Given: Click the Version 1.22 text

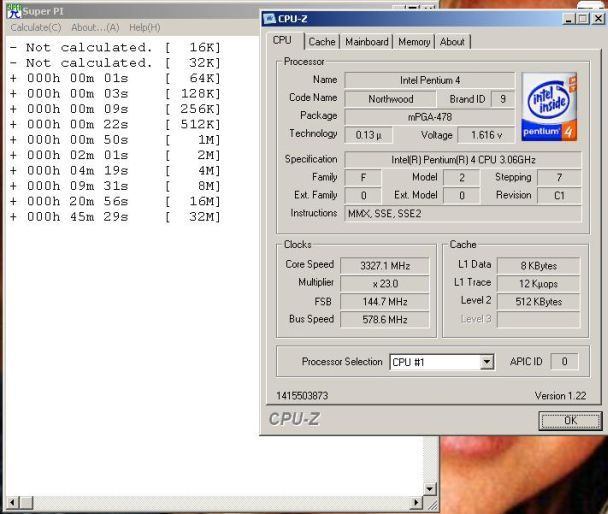Looking at the screenshot, I should pos(560,396).
